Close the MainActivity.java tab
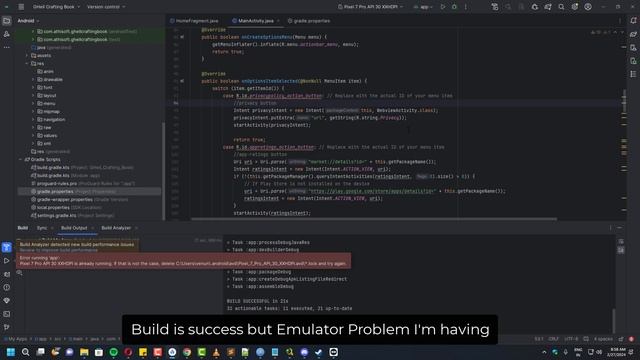Image resolution: width=640 pixels, height=360 pixels. pos(278,21)
